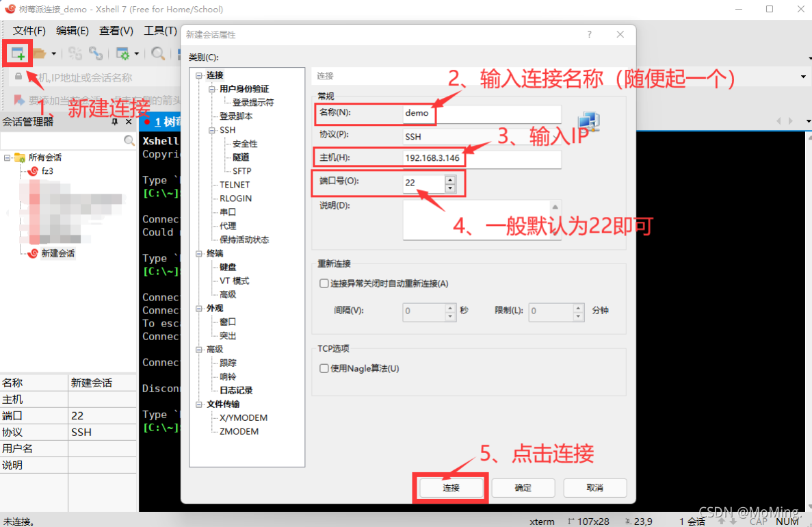812x527 pixels.
Task: Click the 主机 host input field
Action: [482, 159]
